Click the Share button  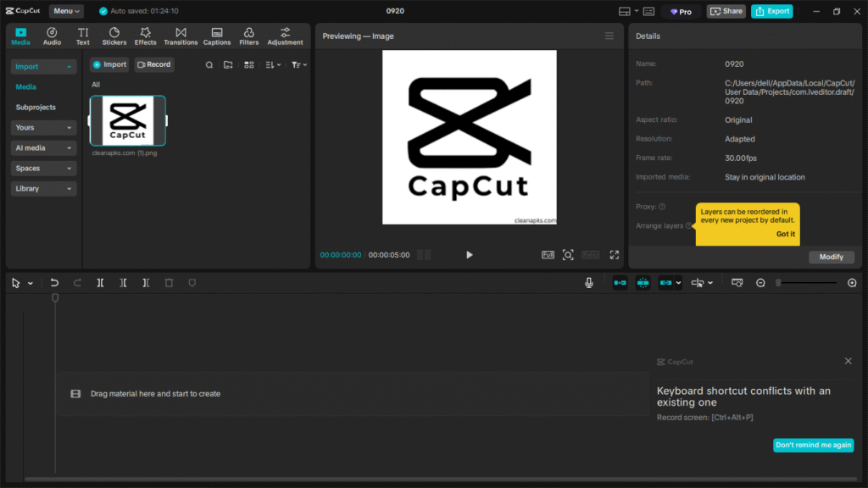tap(726, 12)
